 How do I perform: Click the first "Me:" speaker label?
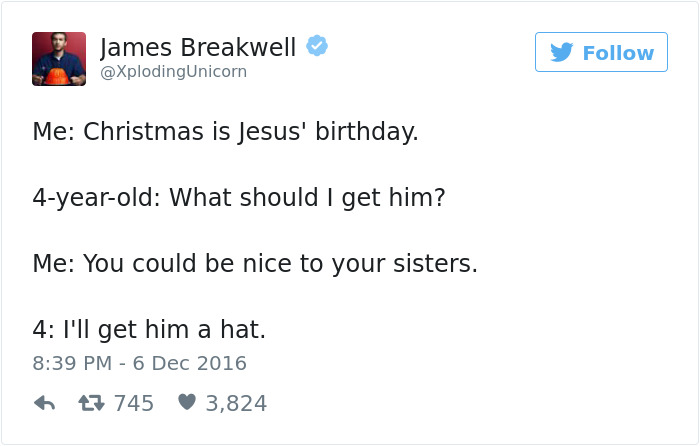click(54, 132)
